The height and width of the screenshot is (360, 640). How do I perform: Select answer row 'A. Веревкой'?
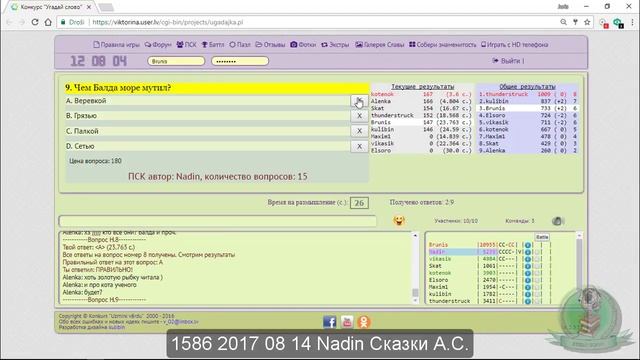tap(207, 101)
